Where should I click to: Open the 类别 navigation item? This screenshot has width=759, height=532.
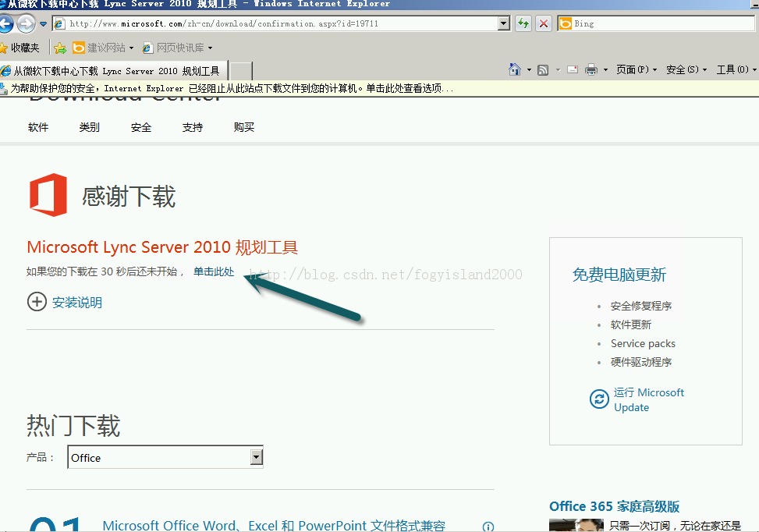pos(90,127)
